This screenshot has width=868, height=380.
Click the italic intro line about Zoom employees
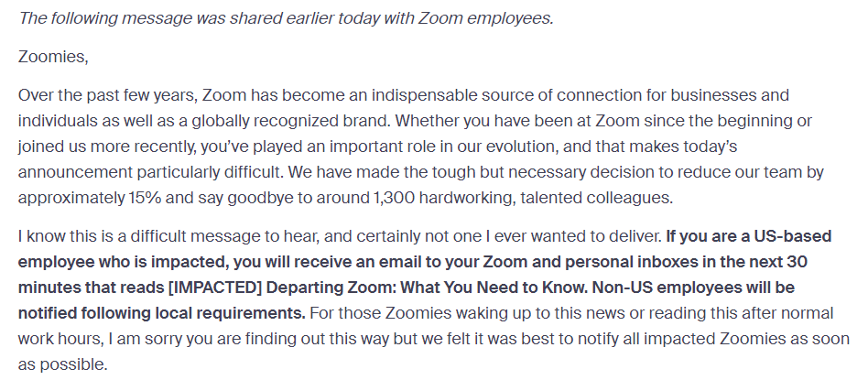pos(286,17)
